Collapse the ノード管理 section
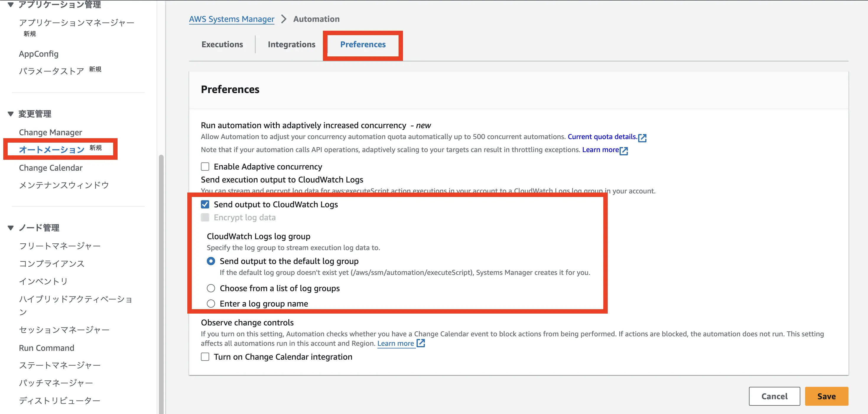 10,227
